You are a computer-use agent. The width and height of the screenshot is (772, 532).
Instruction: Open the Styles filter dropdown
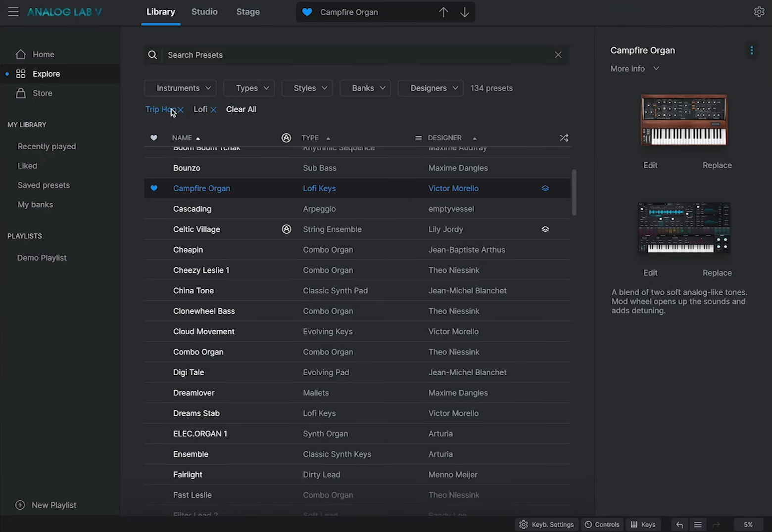click(307, 88)
